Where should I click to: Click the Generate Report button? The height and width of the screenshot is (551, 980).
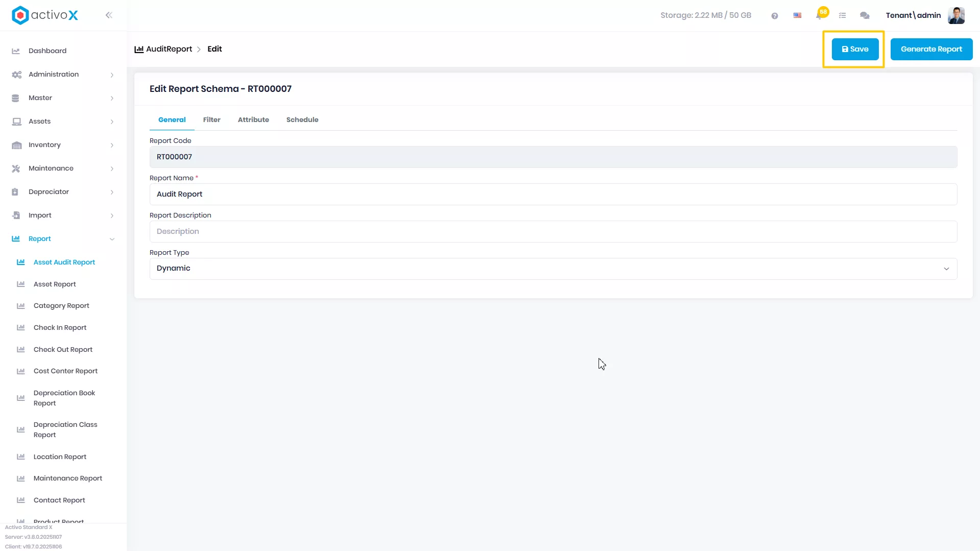tap(931, 50)
